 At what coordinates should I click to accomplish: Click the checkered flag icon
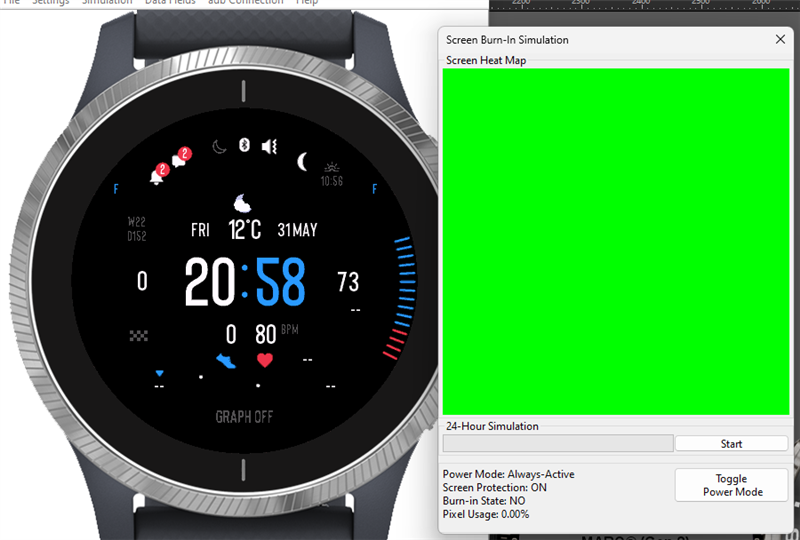point(139,335)
